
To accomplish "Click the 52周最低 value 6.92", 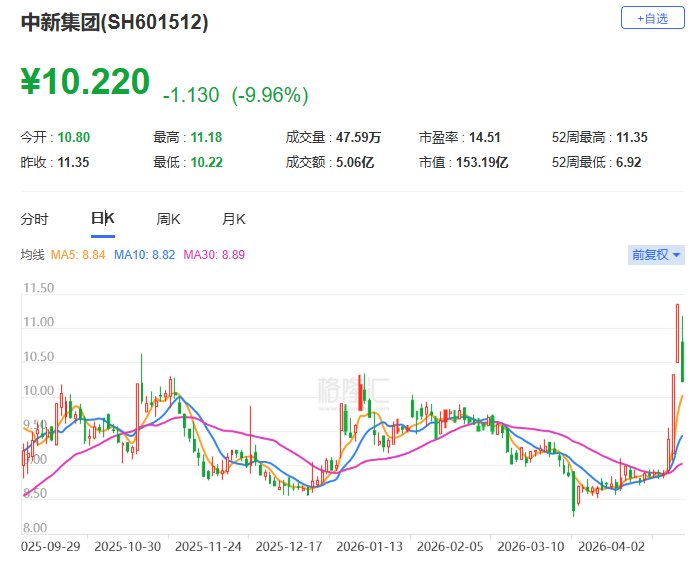I will coord(629,162).
